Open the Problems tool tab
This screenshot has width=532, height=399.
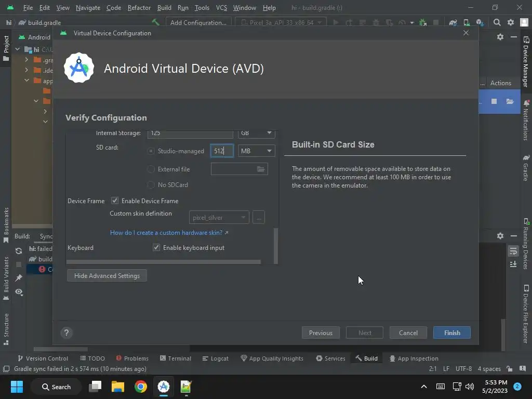(x=132, y=358)
